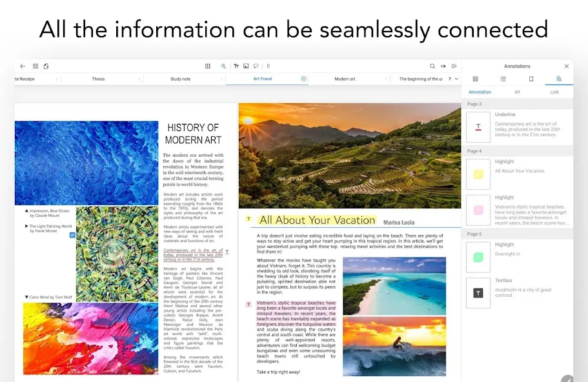Open the document grid view icon
Image resolution: width=588 pixels, height=382 pixels.
pyautogui.click(x=35, y=66)
